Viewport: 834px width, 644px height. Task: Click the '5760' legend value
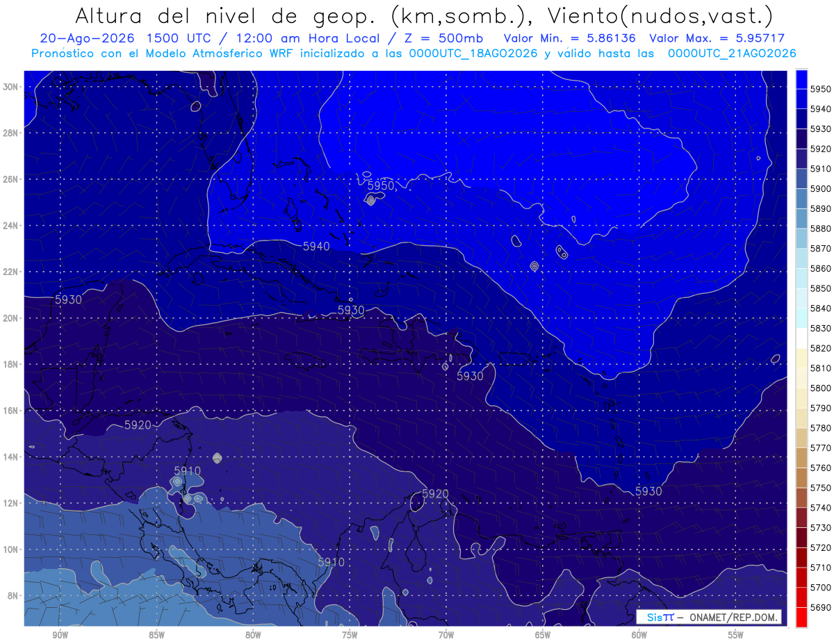[x=821, y=468]
